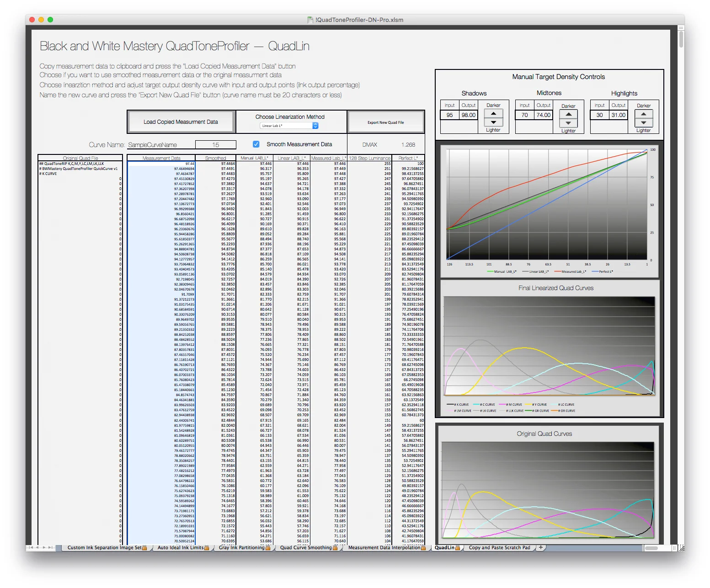Click the Highlights Lighter down arrow
The width and height of the screenshot is (710, 588).
click(643, 123)
